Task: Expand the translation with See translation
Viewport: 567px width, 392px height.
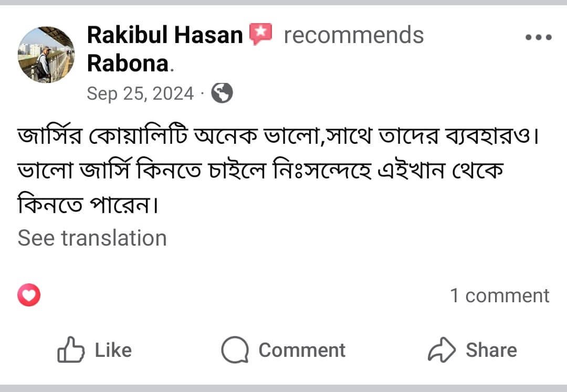Action: click(x=92, y=238)
